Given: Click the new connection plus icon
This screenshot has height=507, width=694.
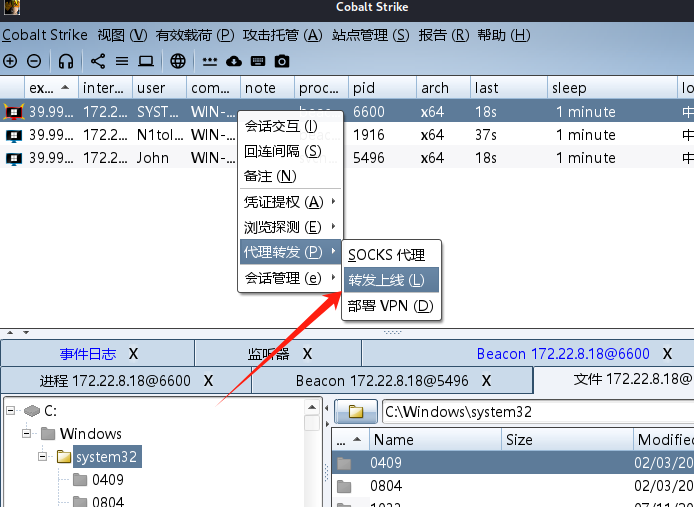Looking at the screenshot, I should (x=11, y=61).
